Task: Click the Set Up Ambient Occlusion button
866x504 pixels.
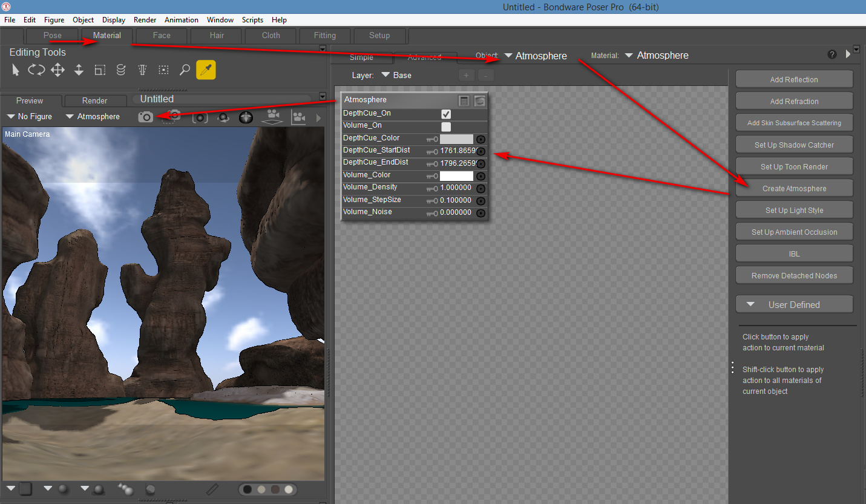Action: 793,232
